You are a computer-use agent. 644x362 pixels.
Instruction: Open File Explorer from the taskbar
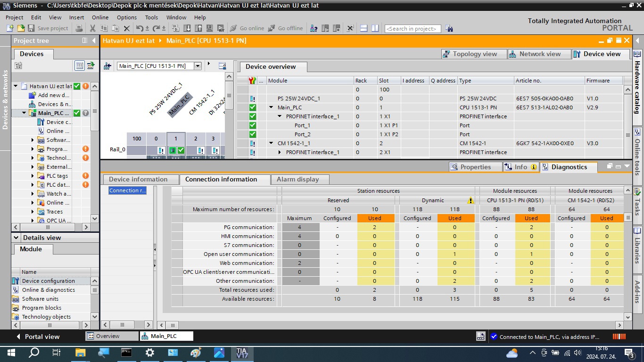click(x=80, y=352)
